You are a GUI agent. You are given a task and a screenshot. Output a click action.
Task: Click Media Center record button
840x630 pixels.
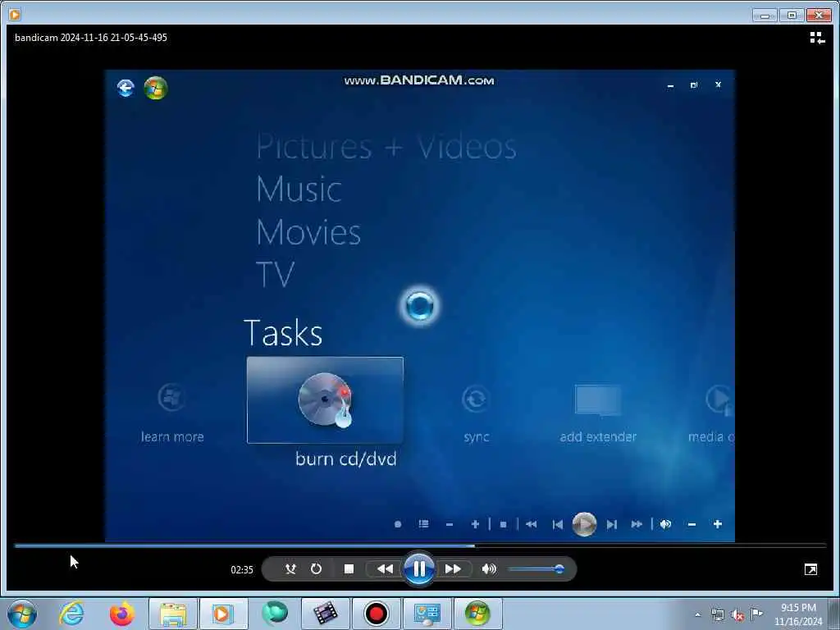(398, 524)
